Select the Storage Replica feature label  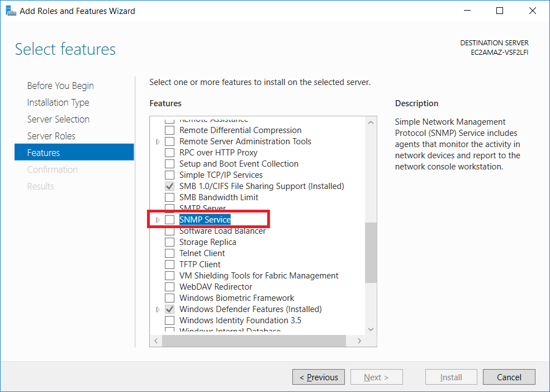[x=208, y=242]
